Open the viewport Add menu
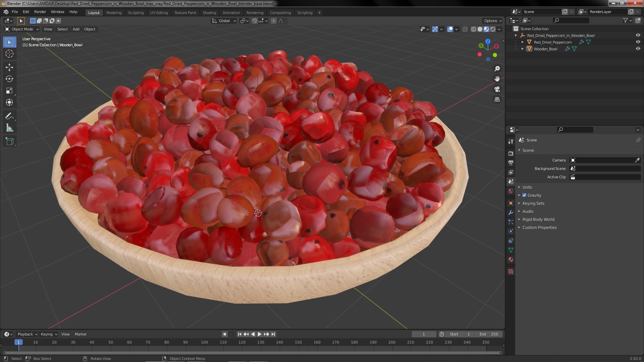Viewport: 644px width, 362px height. (76, 29)
